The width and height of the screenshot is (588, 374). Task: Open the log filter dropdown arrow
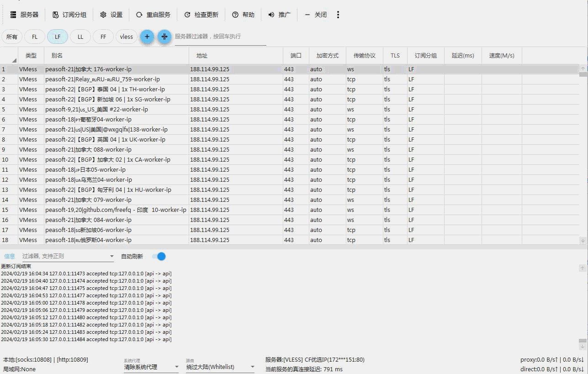111,257
